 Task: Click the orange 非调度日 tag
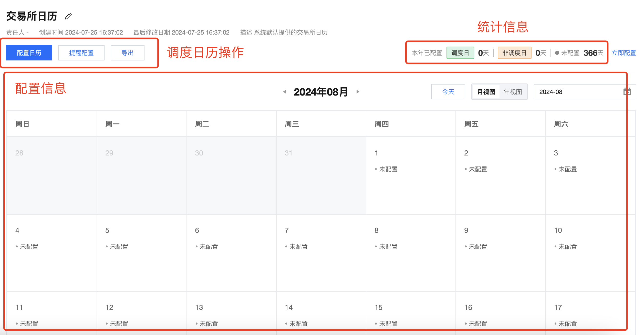pyautogui.click(x=514, y=53)
